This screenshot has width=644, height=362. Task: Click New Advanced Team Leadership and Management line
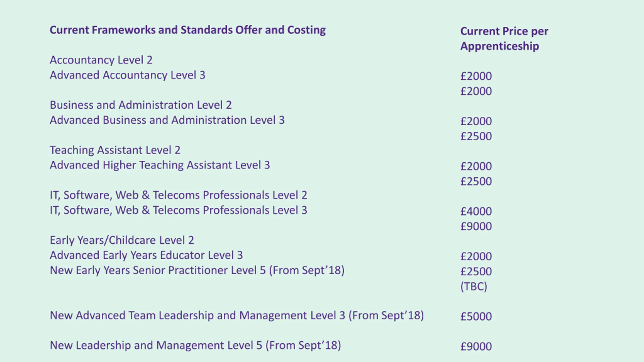pos(237,315)
